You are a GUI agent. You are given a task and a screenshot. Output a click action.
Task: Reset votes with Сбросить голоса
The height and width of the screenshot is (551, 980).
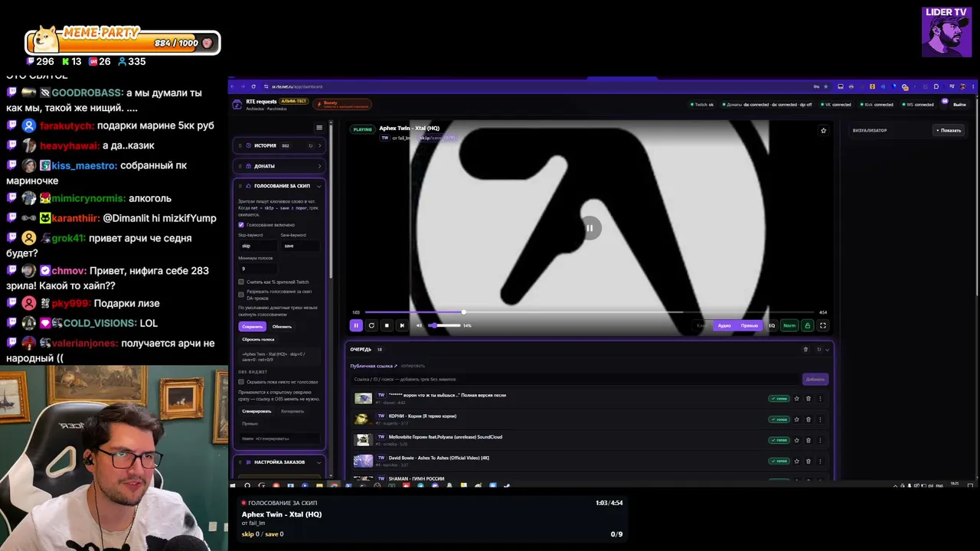pyautogui.click(x=258, y=339)
